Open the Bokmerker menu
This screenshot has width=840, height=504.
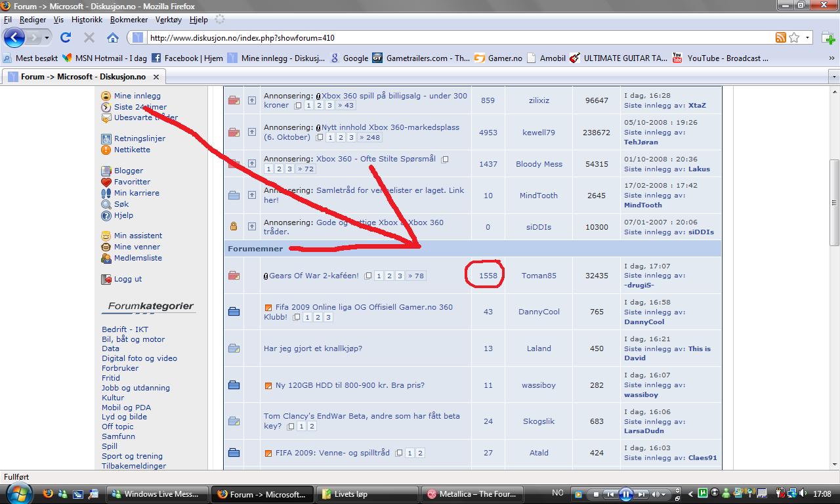point(129,20)
